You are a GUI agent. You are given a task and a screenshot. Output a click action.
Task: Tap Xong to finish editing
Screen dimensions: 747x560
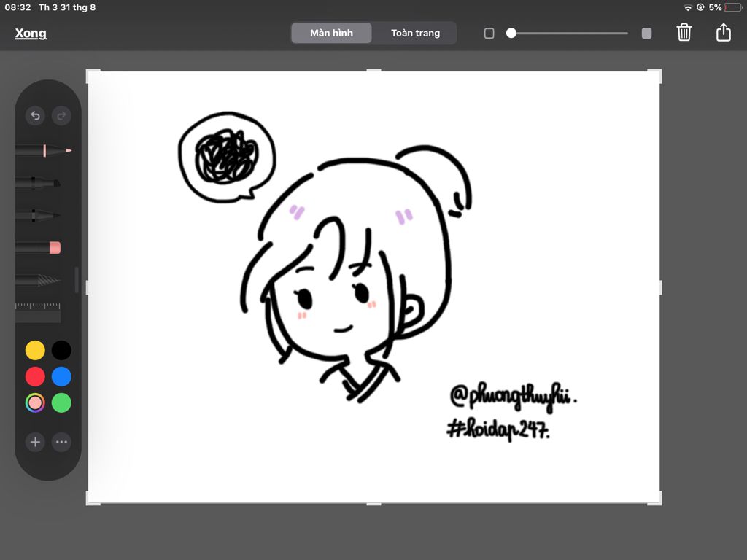31,34
